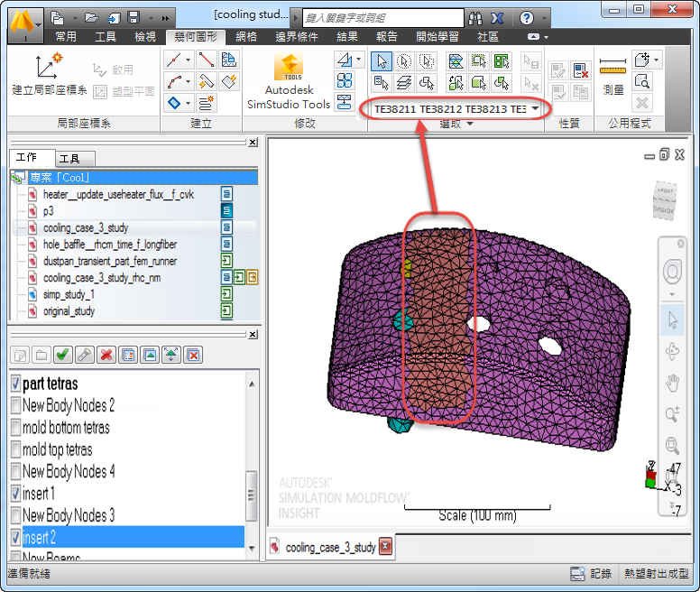700x592 pixels.
Task: Click the disabled gray X utility icon
Action: pos(642,103)
